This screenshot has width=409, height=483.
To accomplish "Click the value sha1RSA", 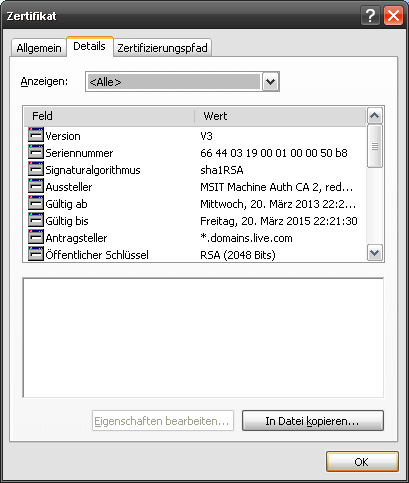I will click(222, 170).
